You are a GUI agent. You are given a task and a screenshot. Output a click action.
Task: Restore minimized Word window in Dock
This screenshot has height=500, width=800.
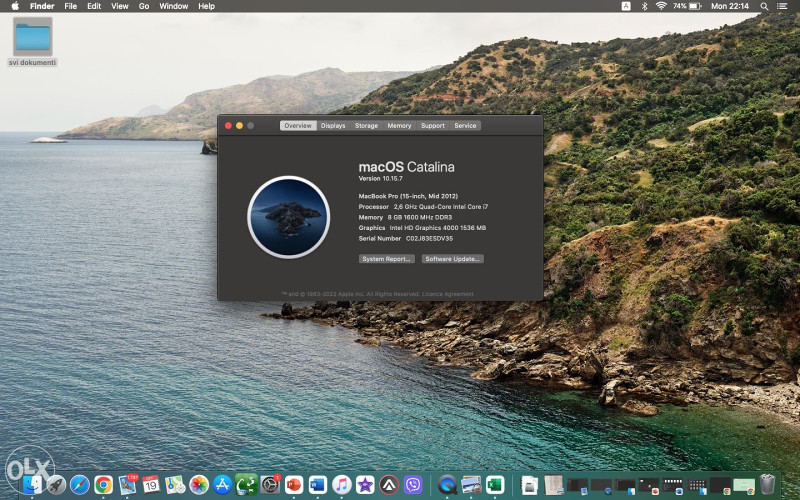point(672,485)
